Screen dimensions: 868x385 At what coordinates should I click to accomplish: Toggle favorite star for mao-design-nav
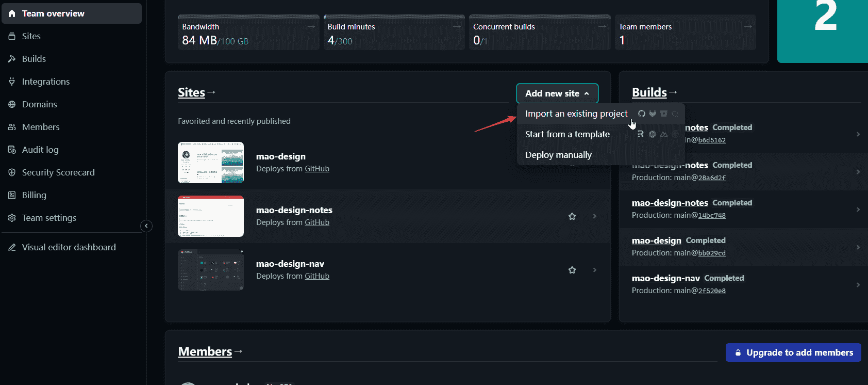(x=572, y=270)
